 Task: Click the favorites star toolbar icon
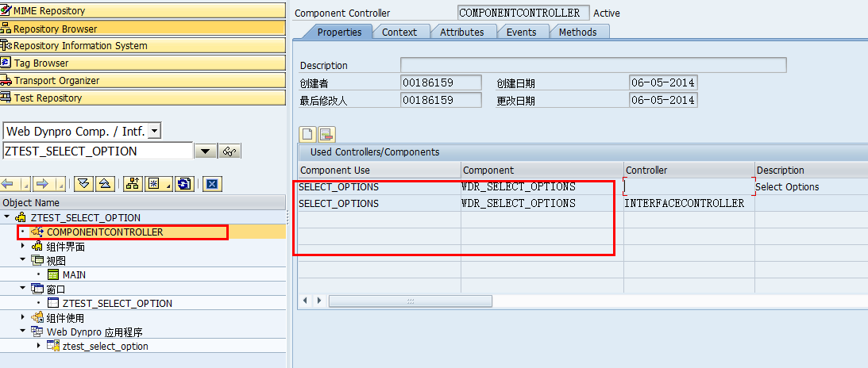[x=157, y=184]
